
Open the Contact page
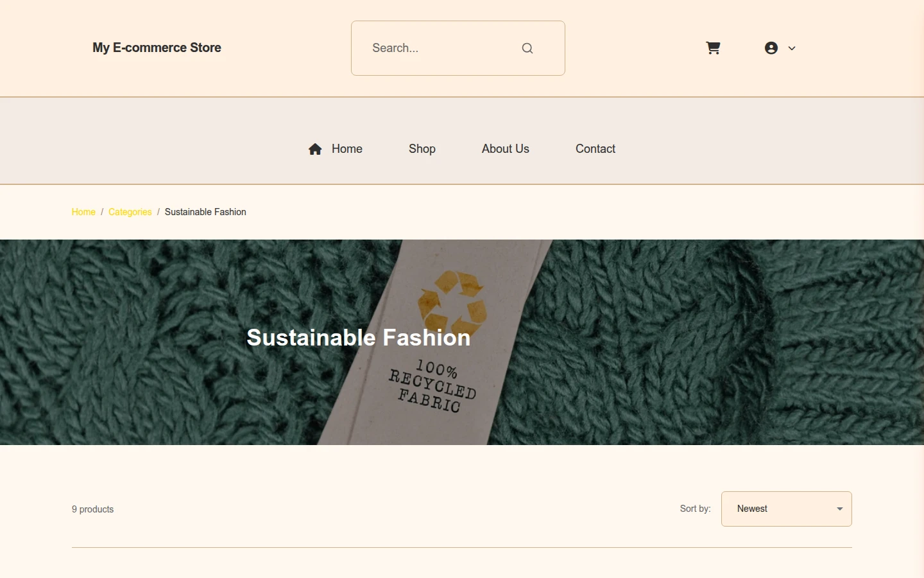coord(595,149)
